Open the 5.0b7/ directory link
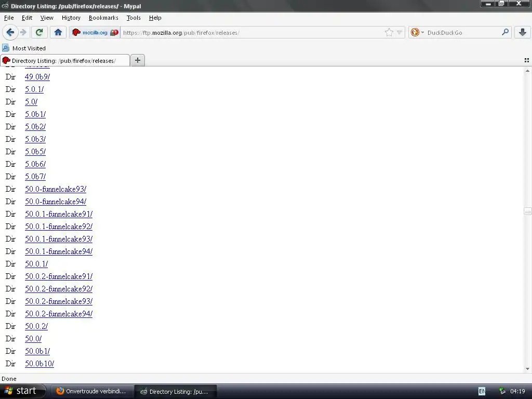 click(35, 177)
